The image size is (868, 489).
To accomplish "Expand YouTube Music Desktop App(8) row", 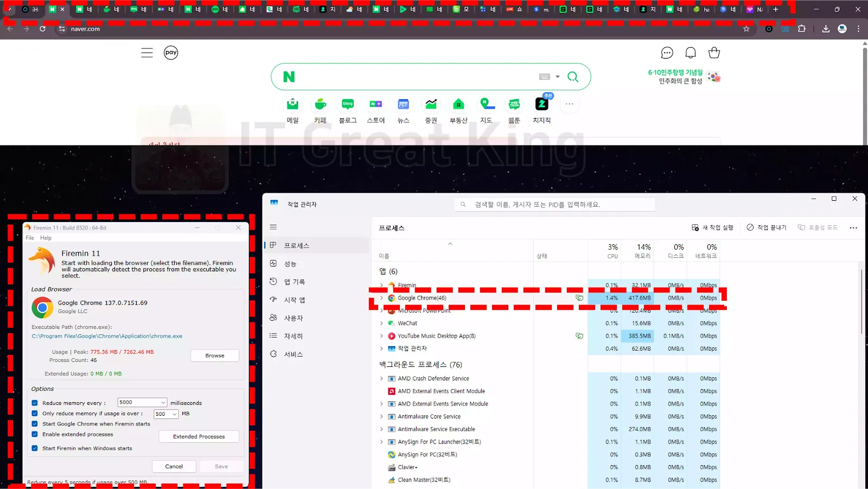I will tap(381, 336).
